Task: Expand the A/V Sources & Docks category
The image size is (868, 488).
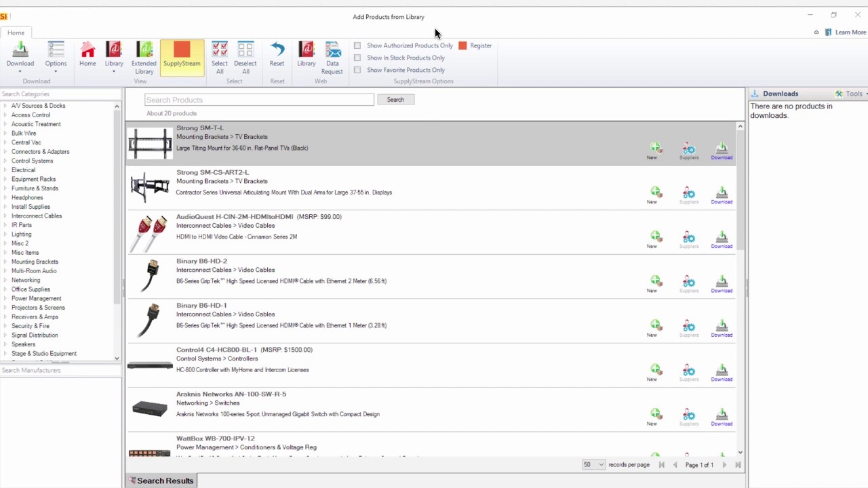Action: (5, 106)
